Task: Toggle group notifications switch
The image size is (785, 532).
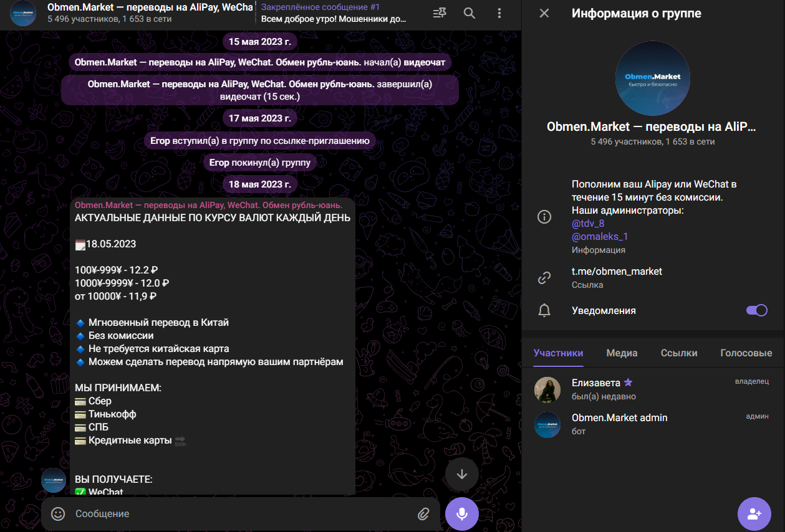Action: tap(757, 310)
